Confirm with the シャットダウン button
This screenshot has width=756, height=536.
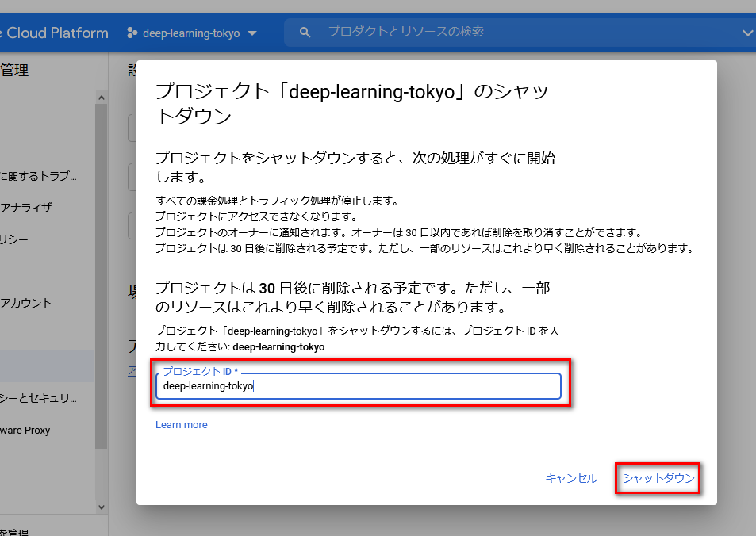click(658, 478)
